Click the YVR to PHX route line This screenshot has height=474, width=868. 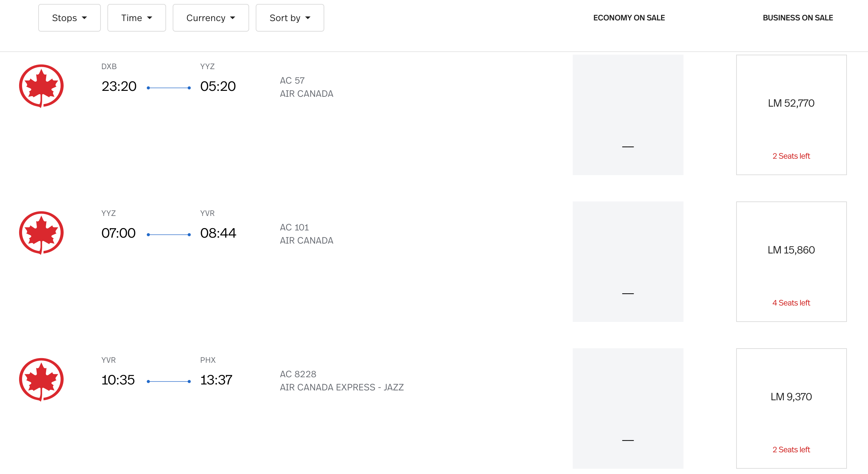tap(169, 382)
